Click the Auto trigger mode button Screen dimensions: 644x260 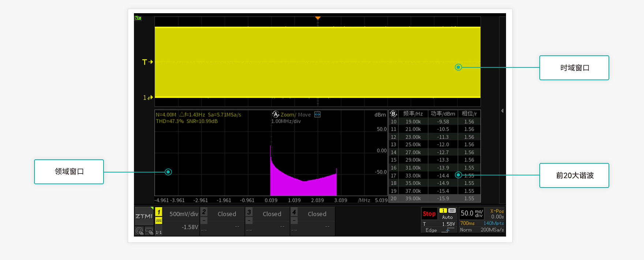click(447, 217)
